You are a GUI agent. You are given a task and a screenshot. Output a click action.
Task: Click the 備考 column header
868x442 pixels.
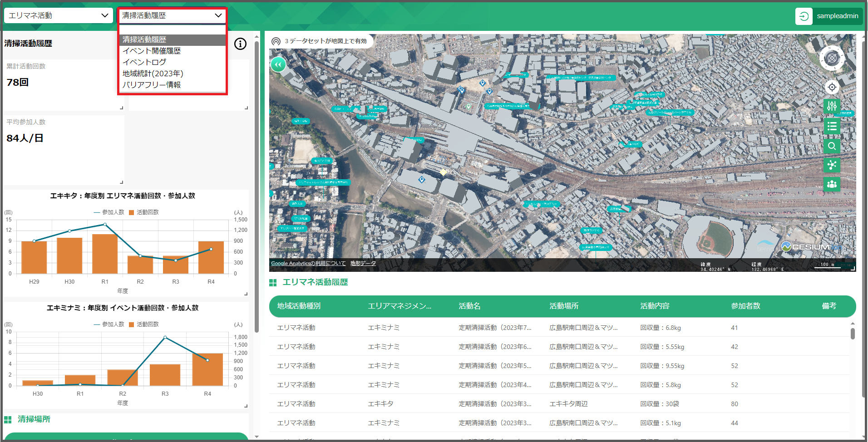pyautogui.click(x=829, y=306)
